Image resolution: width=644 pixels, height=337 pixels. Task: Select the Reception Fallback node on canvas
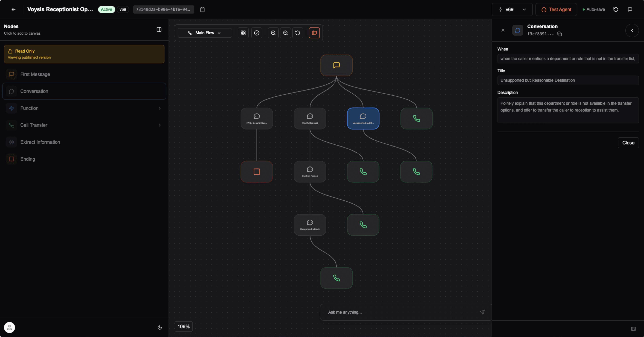point(310,225)
